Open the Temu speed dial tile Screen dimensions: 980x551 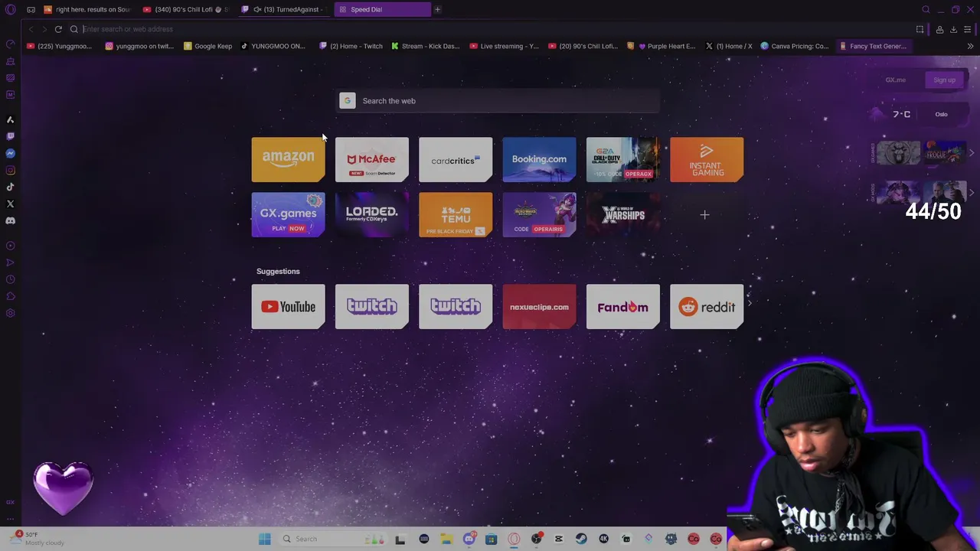tap(456, 215)
